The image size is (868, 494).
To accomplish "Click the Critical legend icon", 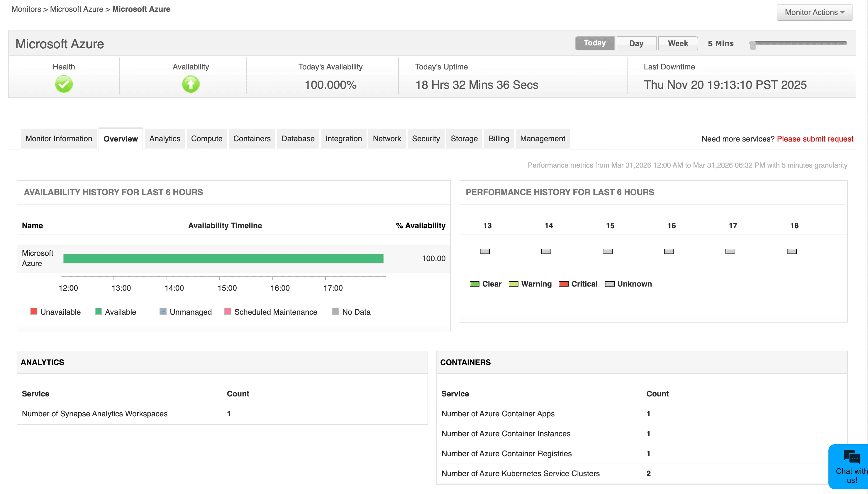I will click(x=564, y=284).
